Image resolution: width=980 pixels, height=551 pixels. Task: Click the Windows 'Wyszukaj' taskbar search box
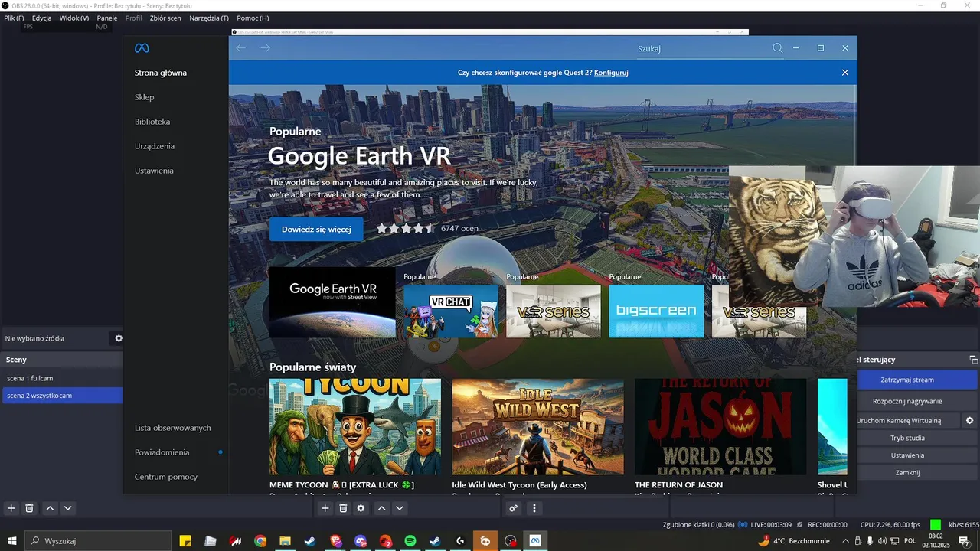pyautogui.click(x=99, y=541)
